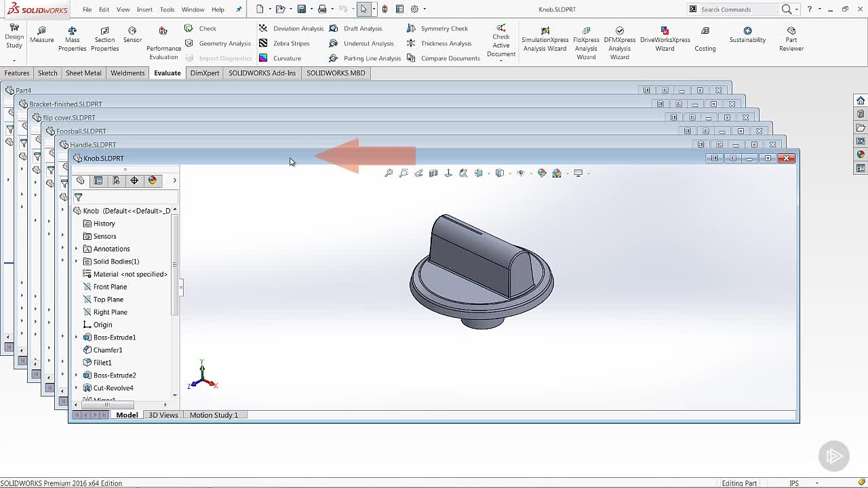Click Deviation Analysis
Viewport: 868px width, 488px height.
(291, 28)
